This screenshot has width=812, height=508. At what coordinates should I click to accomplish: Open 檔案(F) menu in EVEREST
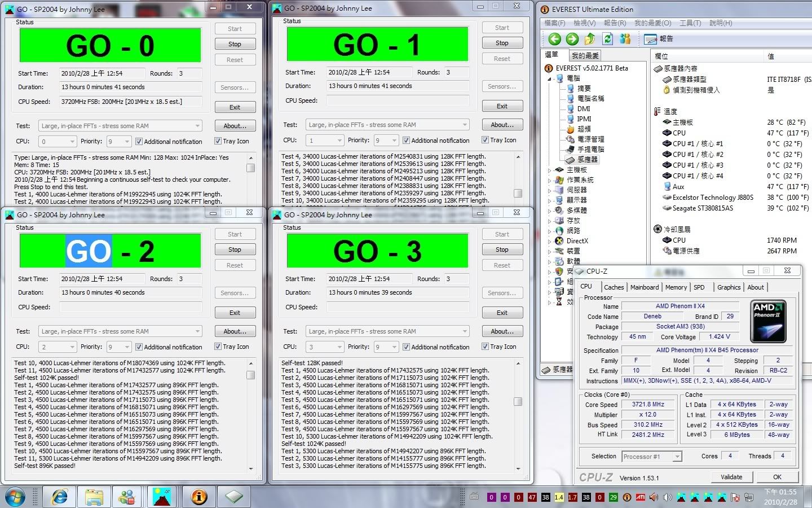click(554, 23)
